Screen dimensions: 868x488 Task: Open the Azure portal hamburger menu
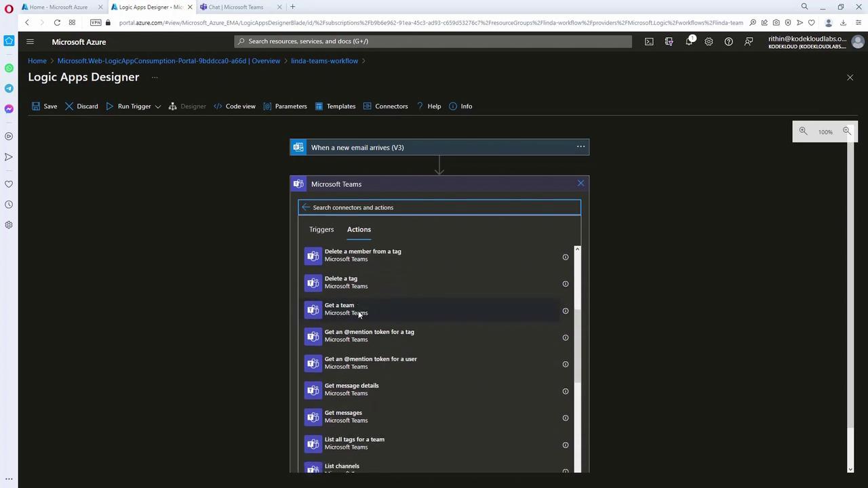[x=30, y=41]
